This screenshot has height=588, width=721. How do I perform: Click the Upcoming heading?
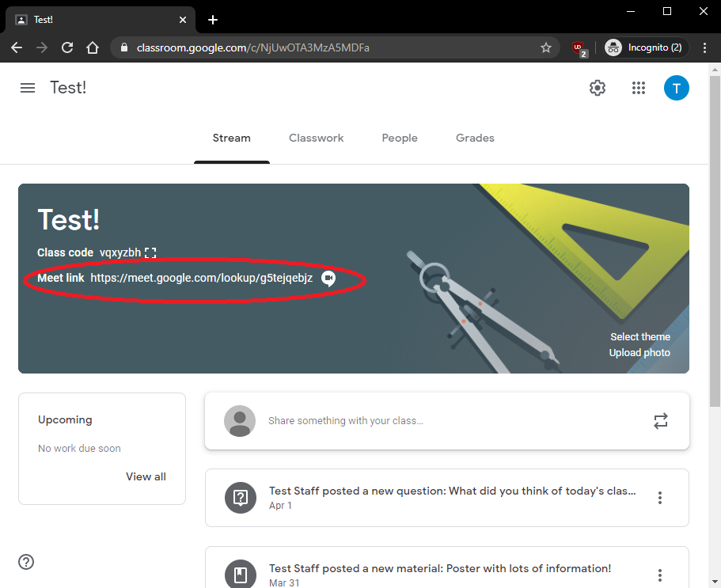point(65,419)
